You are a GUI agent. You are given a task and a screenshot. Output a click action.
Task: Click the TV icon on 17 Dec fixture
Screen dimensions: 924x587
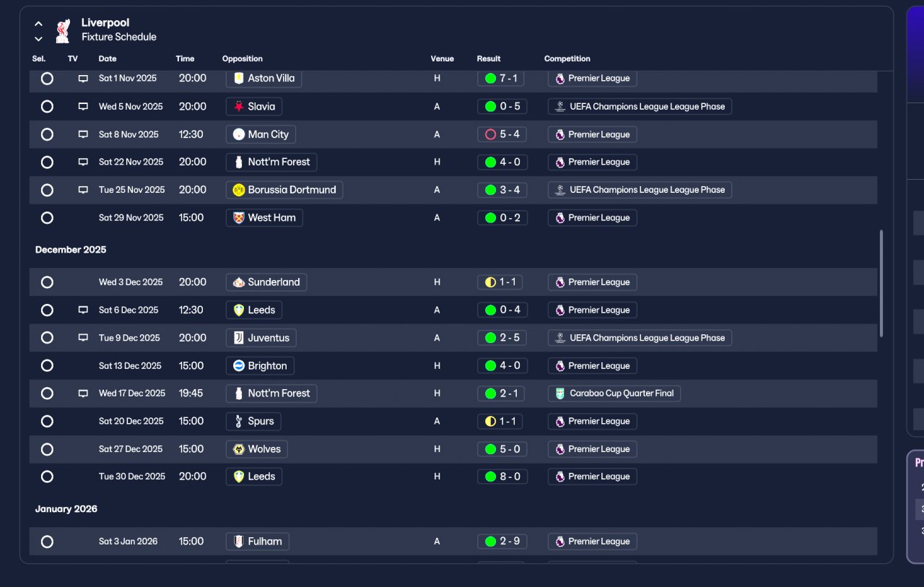(83, 393)
